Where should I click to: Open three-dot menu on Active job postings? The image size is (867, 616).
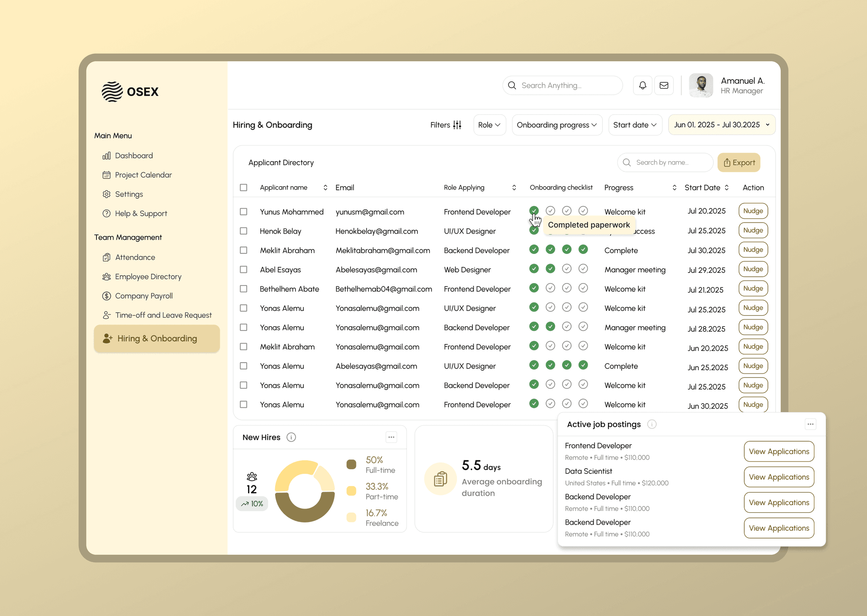(810, 424)
